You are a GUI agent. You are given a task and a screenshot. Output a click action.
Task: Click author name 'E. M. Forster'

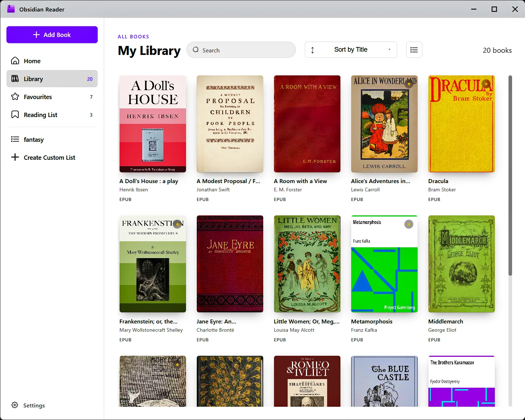point(288,190)
